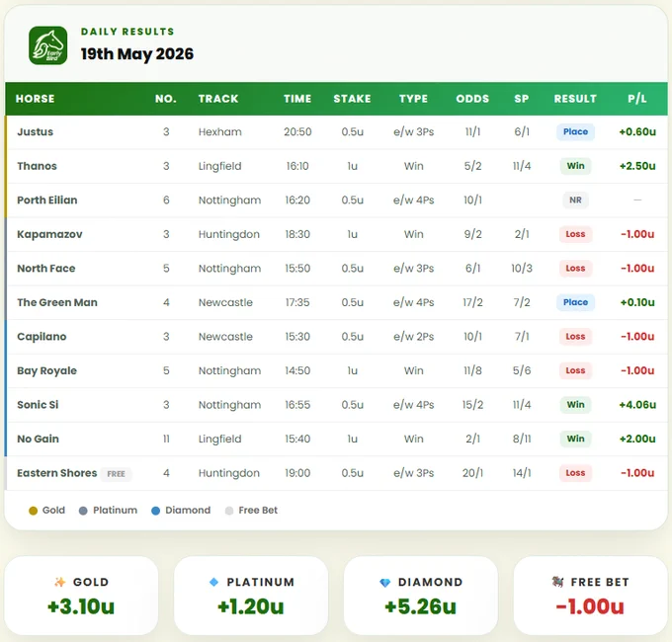The height and width of the screenshot is (642, 672).
Task: Click the +2.50u profit for Thanos
Action: 637,166
